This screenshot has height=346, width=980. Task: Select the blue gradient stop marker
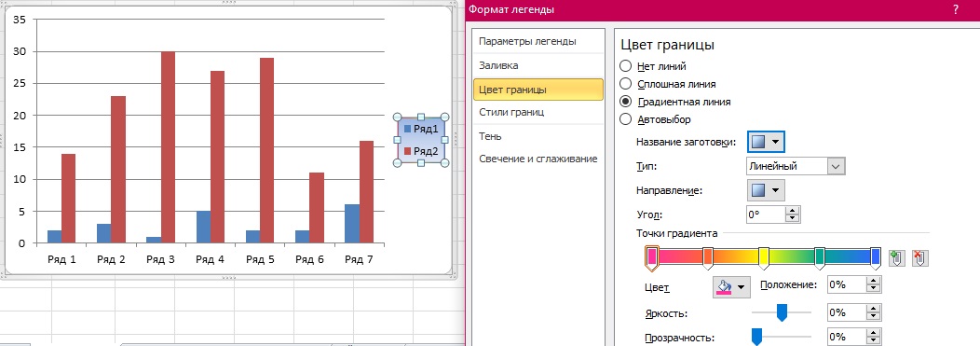click(x=876, y=257)
